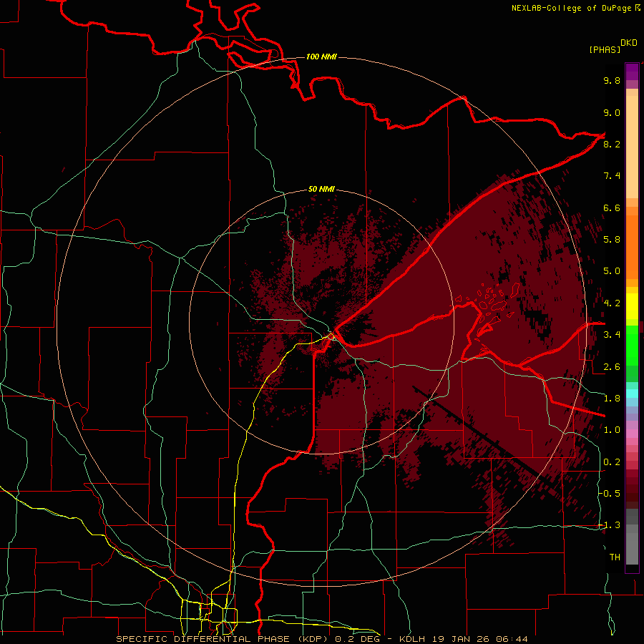Click the NEXLAB-College of DuPage credit text
Image resolution: width=644 pixels, height=644 pixels.
click(575, 8)
